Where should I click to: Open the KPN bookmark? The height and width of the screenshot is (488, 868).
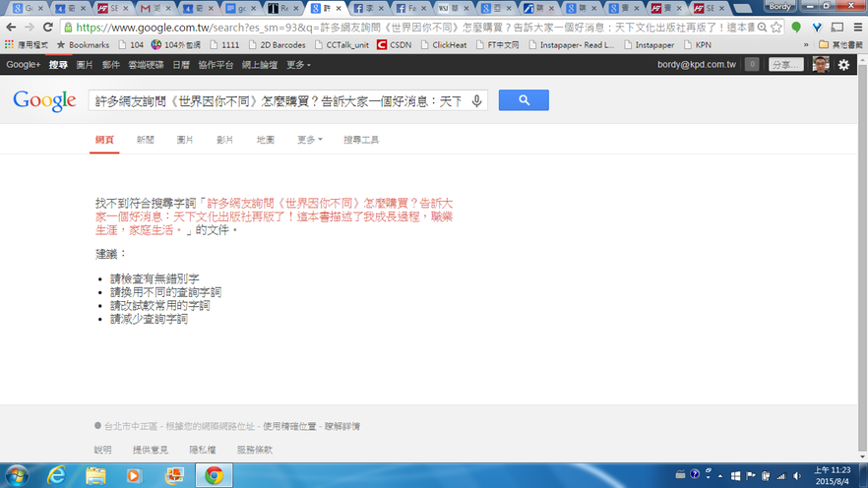coord(698,45)
